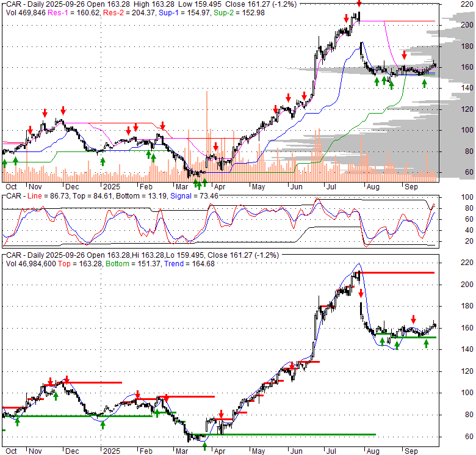476x455 pixels.
Task: Click the '140' label on the price chart price axis
Action: 467,88
